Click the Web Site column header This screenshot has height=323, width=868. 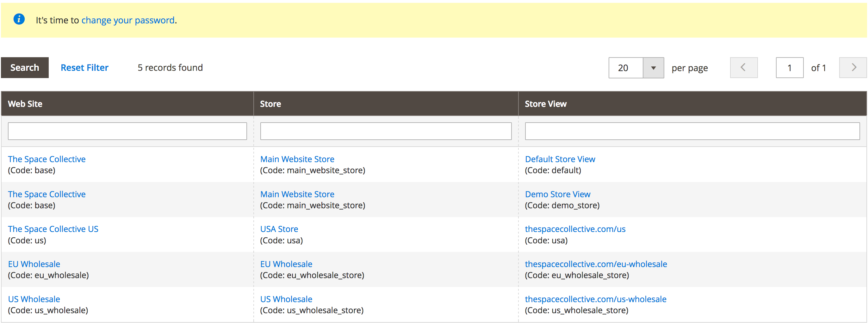point(25,103)
